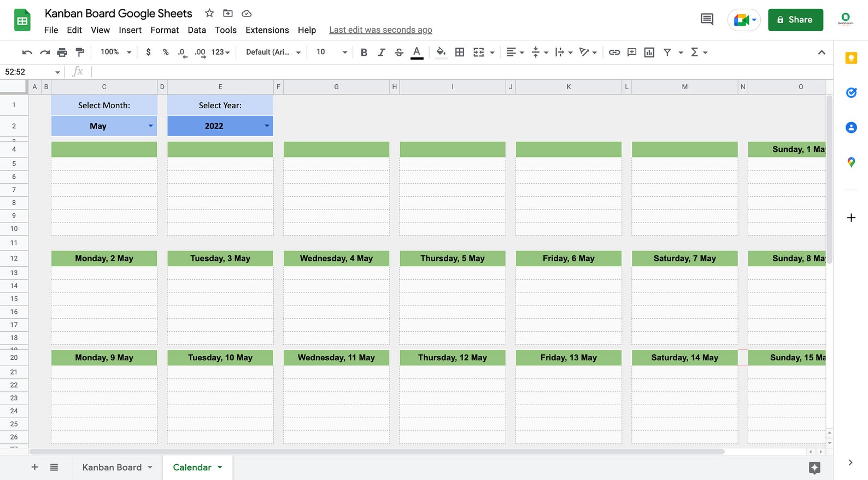Click the merge cells icon
This screenshot has width=868, height=480.
479,52
